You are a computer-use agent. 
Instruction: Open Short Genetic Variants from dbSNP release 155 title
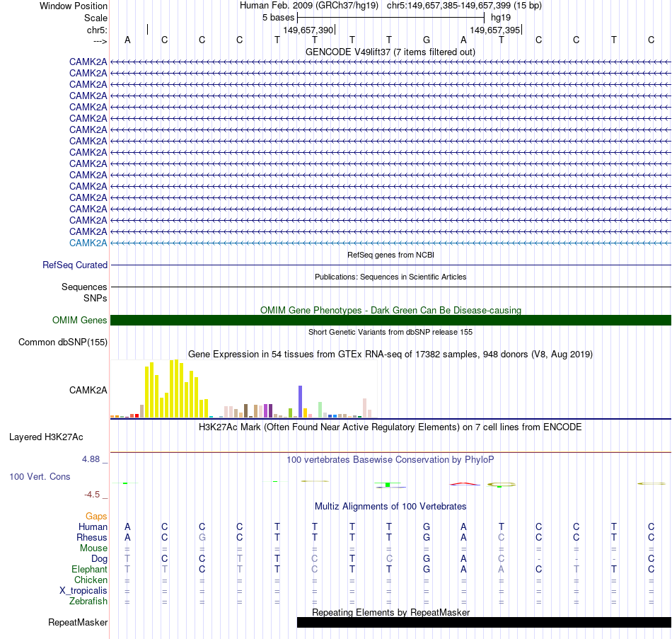pyautogui.click(x=390, y=332)
